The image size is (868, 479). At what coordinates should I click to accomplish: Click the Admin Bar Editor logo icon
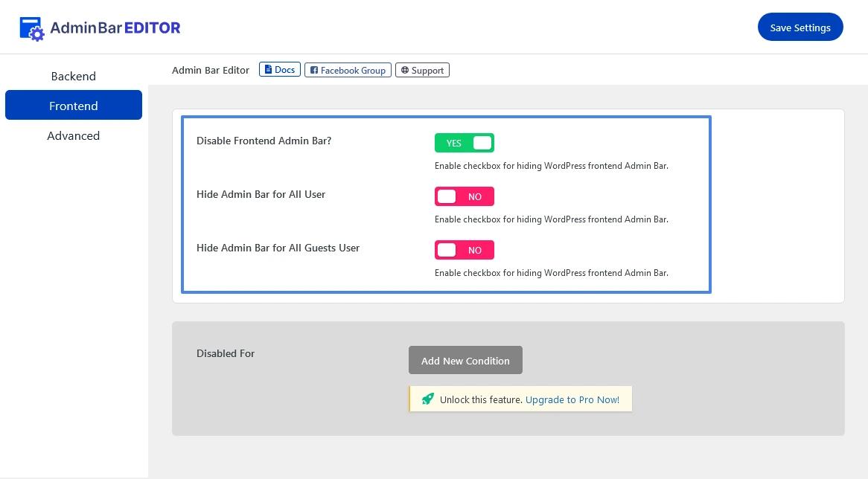click(32, 28)
